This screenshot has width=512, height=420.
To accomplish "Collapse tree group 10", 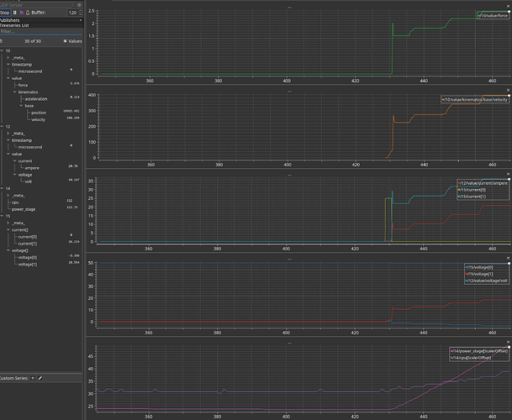I will 2,50.
